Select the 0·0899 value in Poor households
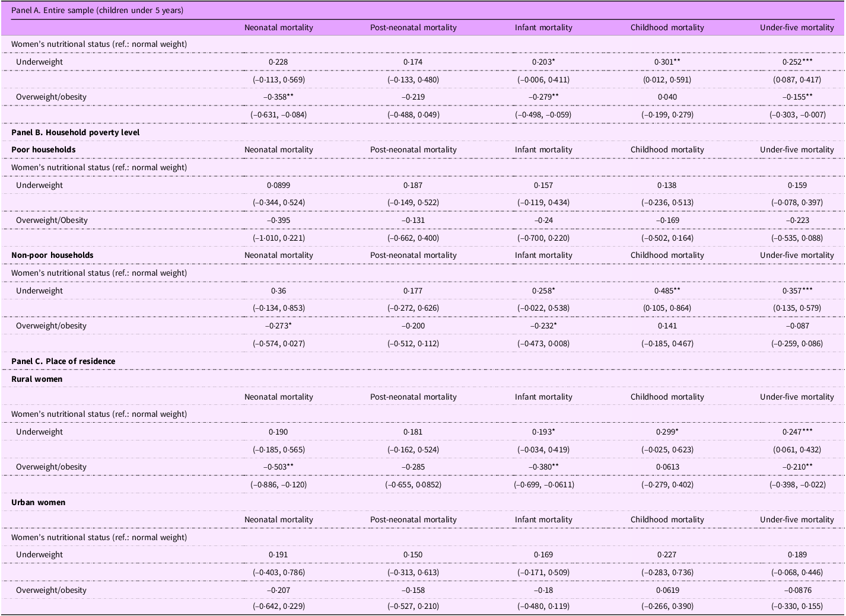 coord(278,185)
